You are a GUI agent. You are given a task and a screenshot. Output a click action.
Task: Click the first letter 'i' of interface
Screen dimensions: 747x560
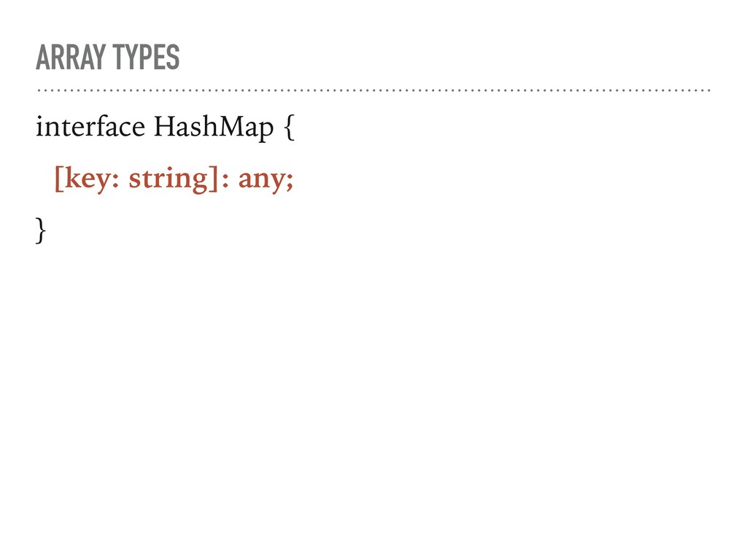[39, 127]
